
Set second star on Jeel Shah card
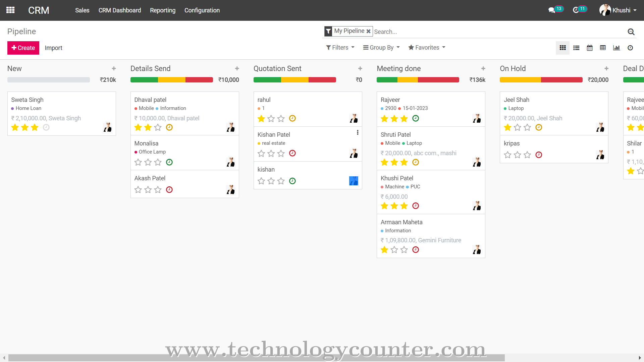(x=518, y=127)
